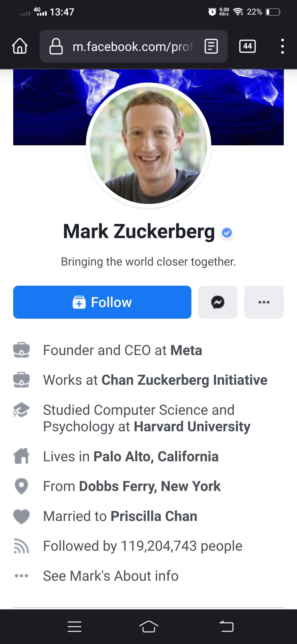Image resolution: width=297 pixels, height=644 pixels.
Task: Open Priscilla Chan's profile link
Action: [154, 516]
